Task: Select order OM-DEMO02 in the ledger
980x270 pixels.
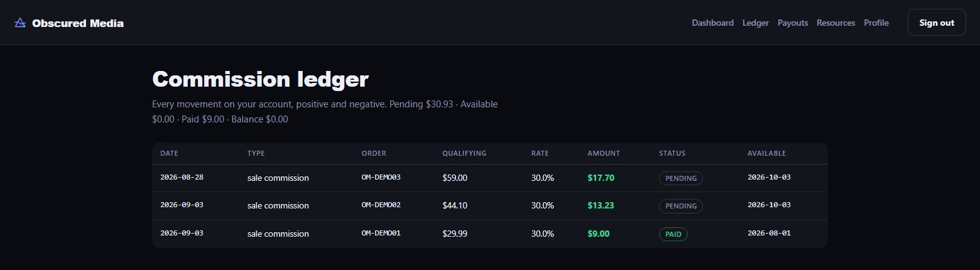Action: (x=381, y=205)
